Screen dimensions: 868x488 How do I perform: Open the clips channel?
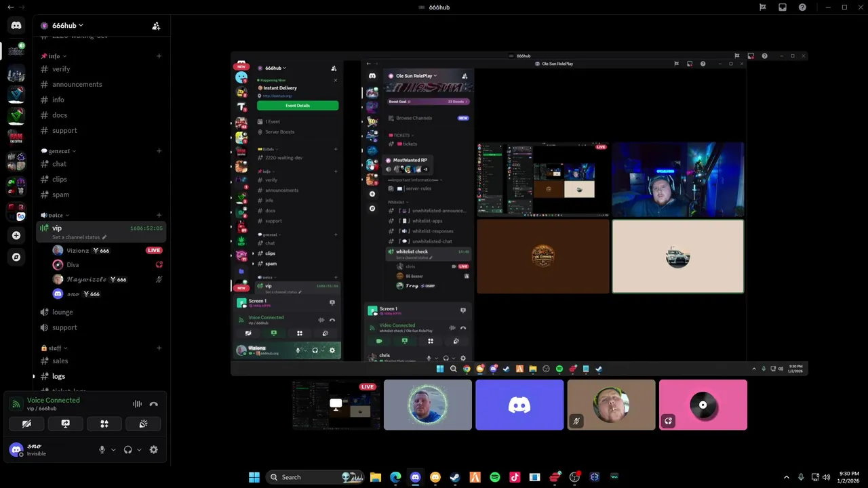tap(100, 180)
